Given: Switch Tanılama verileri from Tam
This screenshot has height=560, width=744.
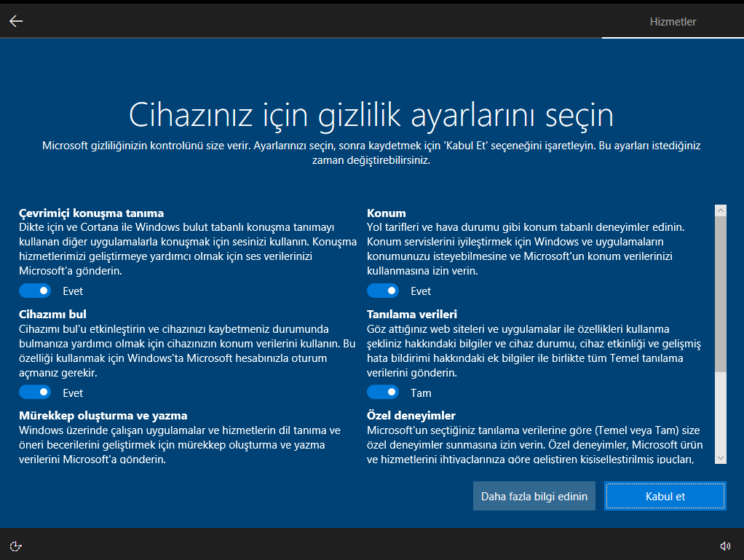Looking at the screenshot, I should point(383,393).
